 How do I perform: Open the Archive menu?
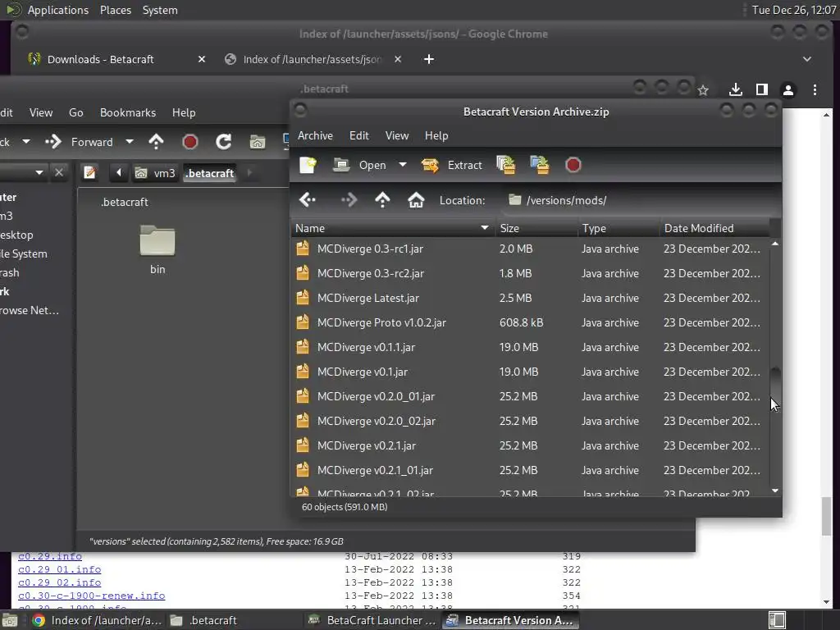point(315,135)
